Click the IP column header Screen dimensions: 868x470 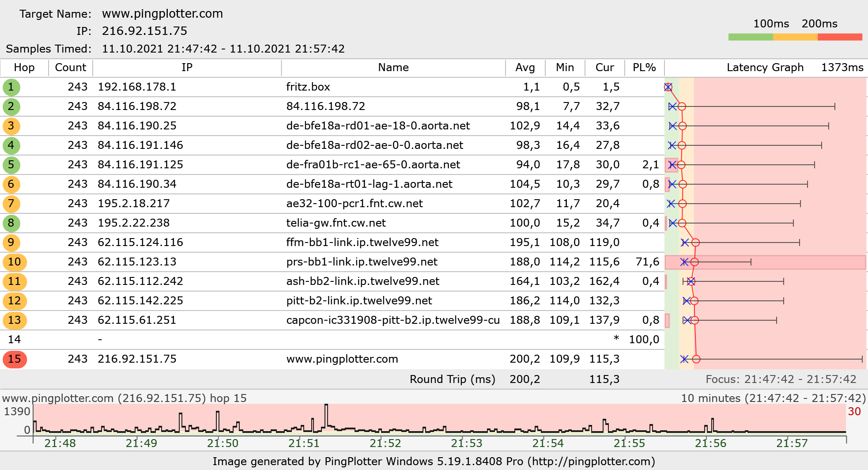click(x=187, y=68)
